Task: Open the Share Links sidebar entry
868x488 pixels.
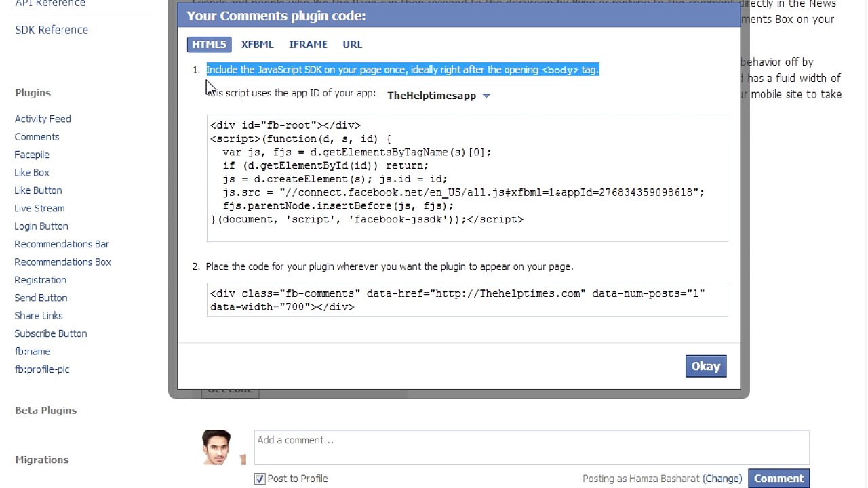Action: click(39, 316)
